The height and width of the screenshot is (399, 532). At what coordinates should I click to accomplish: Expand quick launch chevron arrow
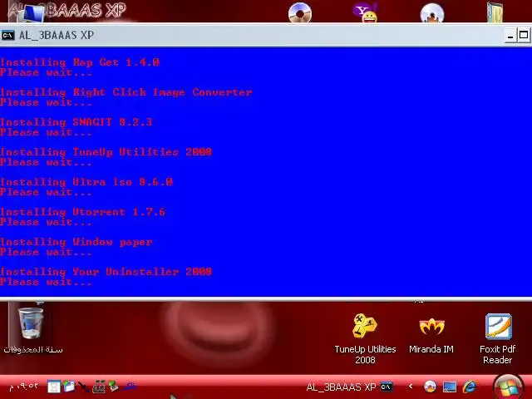click(411, 386)
